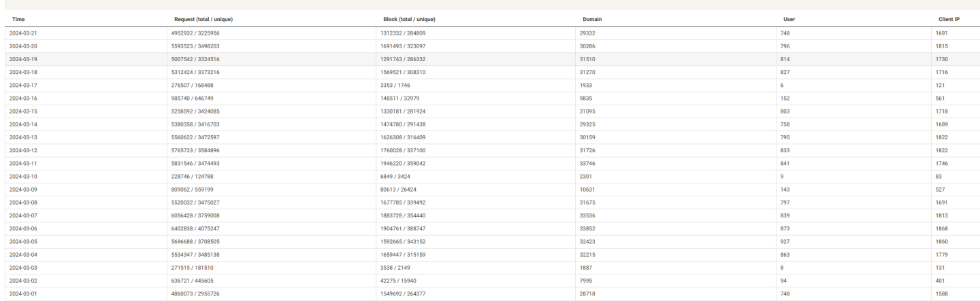
Task: Select client IP value 1868
Action: tap(941, 229)
